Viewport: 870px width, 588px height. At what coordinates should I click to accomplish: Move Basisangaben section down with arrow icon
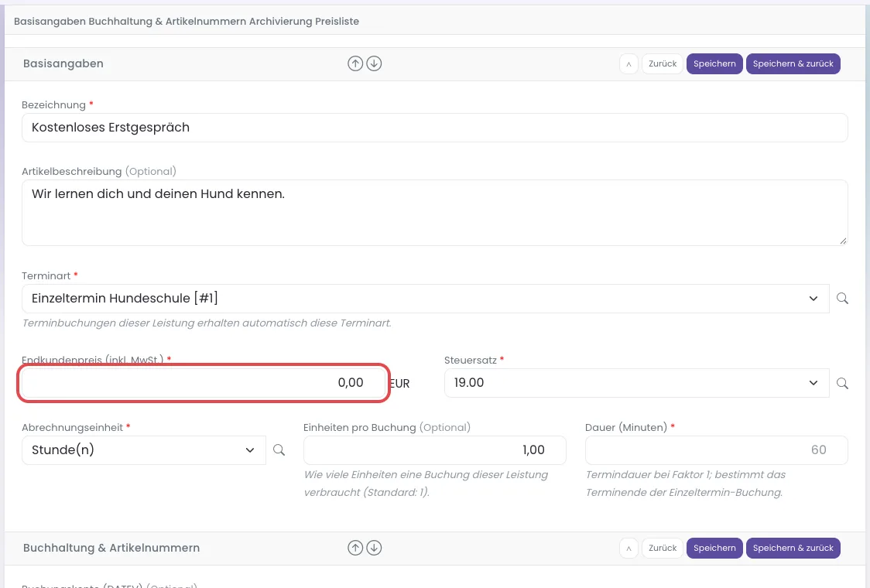[x=374, y=63]
